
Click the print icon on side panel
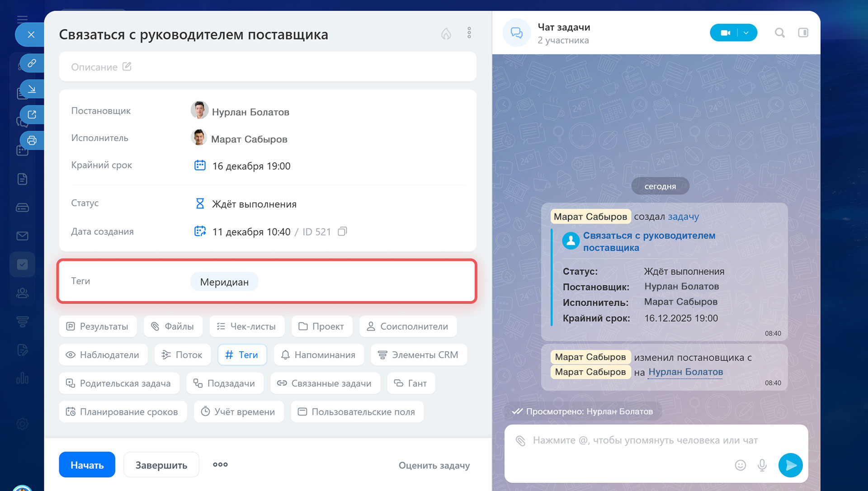[32, 140]
